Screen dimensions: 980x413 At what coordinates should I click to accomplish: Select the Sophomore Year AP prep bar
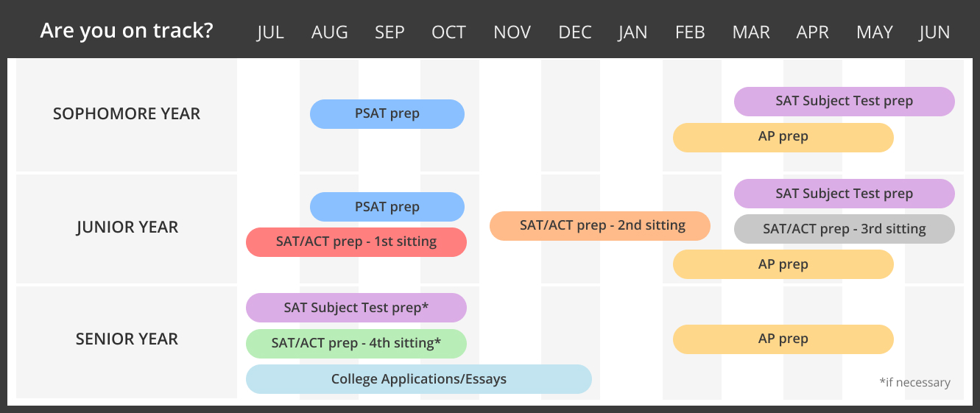click(783, 138)
